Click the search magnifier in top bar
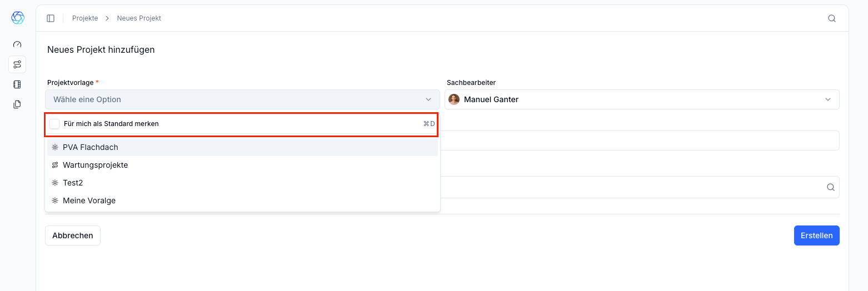The height and width of the screenshot is (291, 868). pyautogui.click(x=832, y=18)
